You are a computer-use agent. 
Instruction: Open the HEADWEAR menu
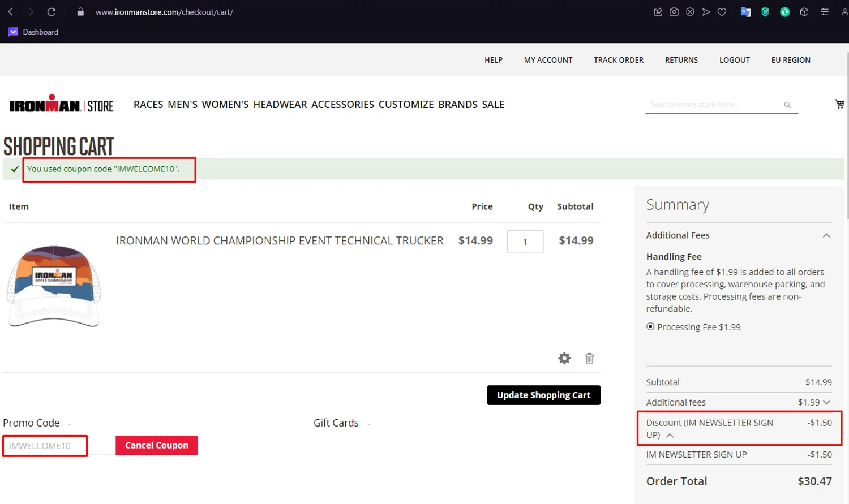click(280, 105)
